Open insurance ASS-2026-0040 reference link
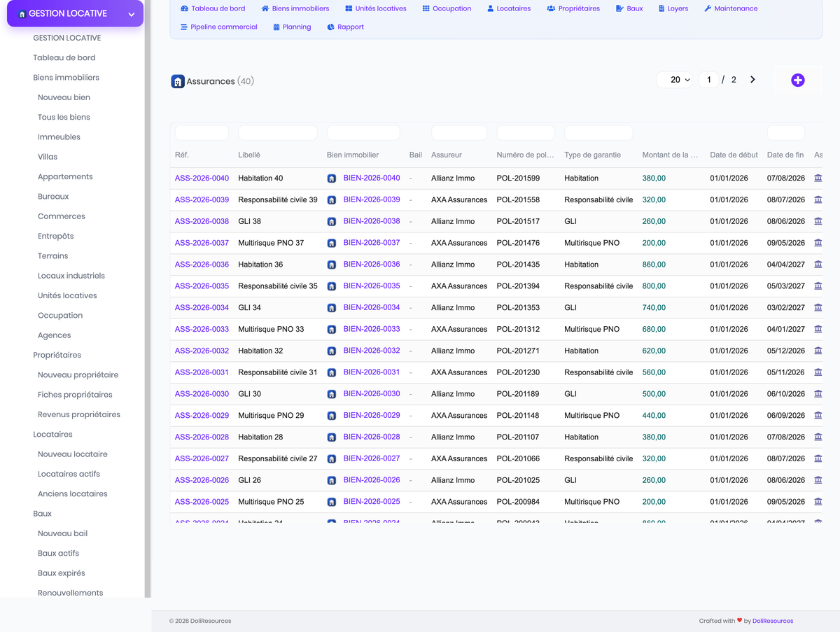This screenshot has height=632, width=840. tap(202, 178)
